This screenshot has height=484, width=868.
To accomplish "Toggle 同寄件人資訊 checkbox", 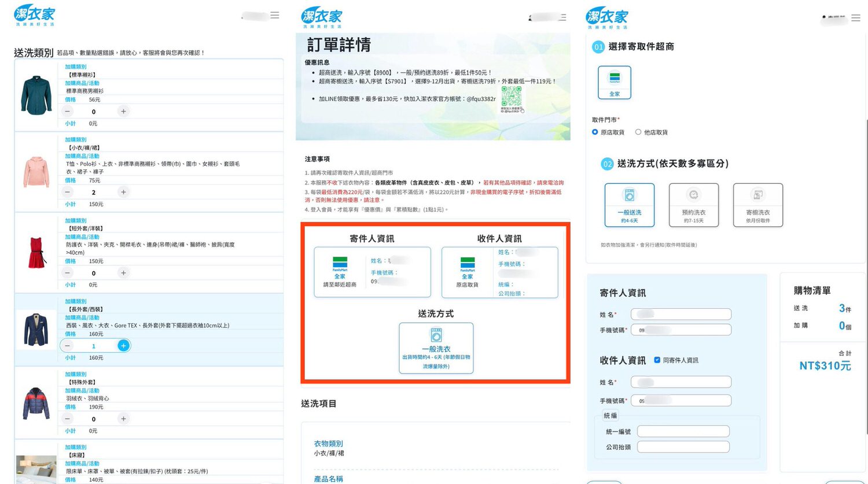I will point(657,360).
